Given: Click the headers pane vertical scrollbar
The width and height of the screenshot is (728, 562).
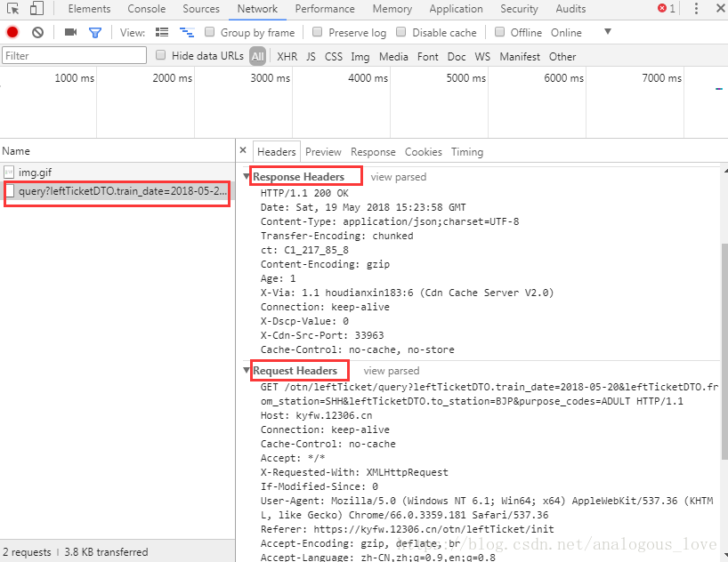Looking at the screenshot, I should point(724,351).
